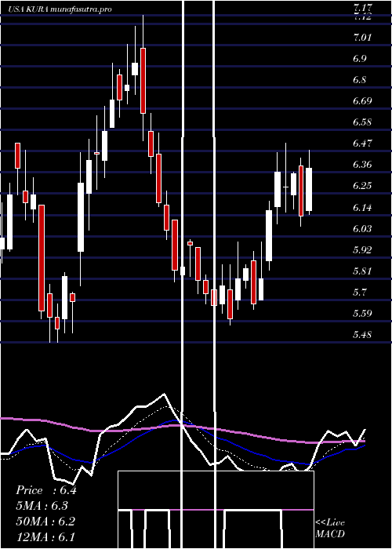392x549 pixels.
Task: Select the 7.01 price axis label
Action: [x=362, y=38]
